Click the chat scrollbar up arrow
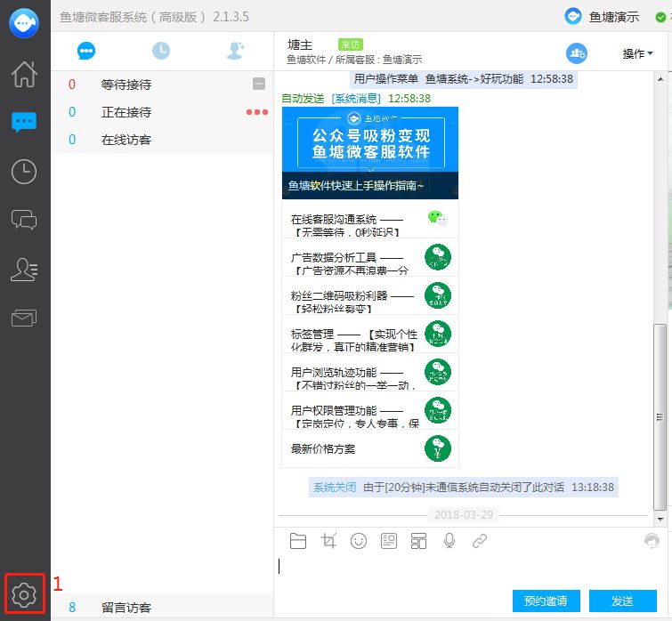This screenshot has width=672, height=621. [x=660, y=79]
